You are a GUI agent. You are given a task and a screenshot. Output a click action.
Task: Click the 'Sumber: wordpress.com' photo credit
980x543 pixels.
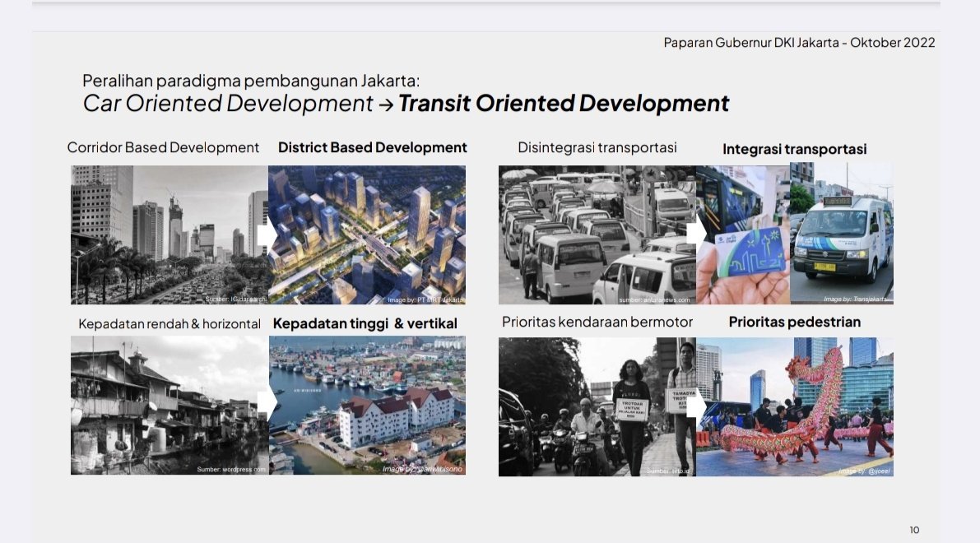point(231,469)
